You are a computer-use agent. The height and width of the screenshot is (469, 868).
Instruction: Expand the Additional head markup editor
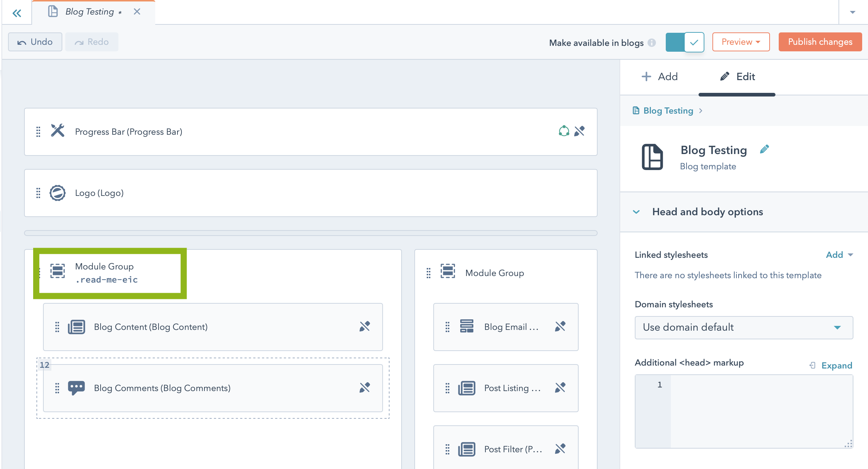831,365
